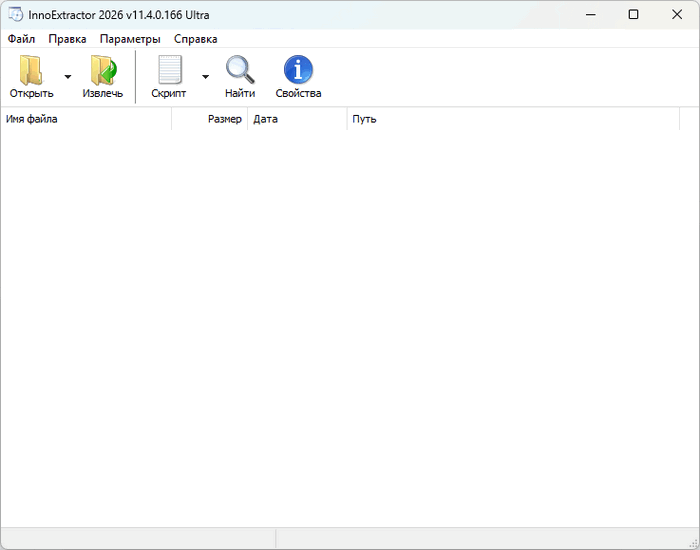Click the Извлечь extract folder icon
The height and width of the screenshot is (550, 700).
pyautogui.click(x=104, y=70)
